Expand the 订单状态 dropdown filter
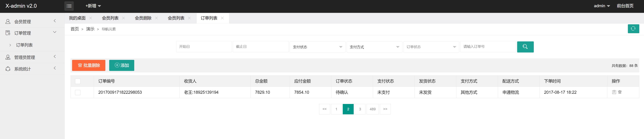The height and width of the screenshot is (139, 644). 431,47
